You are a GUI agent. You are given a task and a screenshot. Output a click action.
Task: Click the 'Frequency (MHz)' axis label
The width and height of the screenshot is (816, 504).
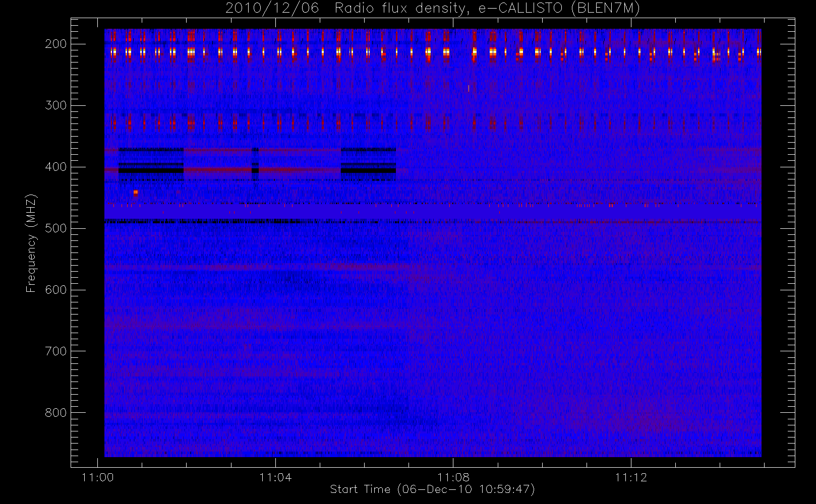(31, 243)
